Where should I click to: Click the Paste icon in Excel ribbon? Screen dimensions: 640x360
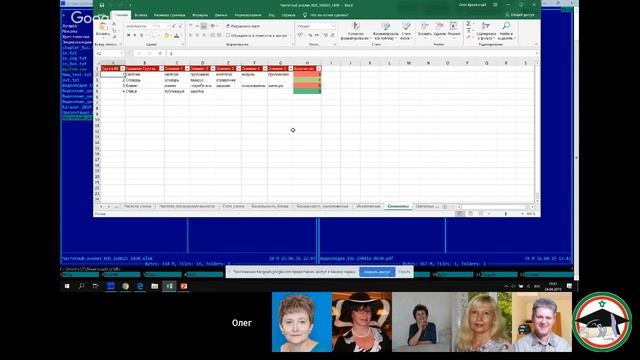pos(103,27)
